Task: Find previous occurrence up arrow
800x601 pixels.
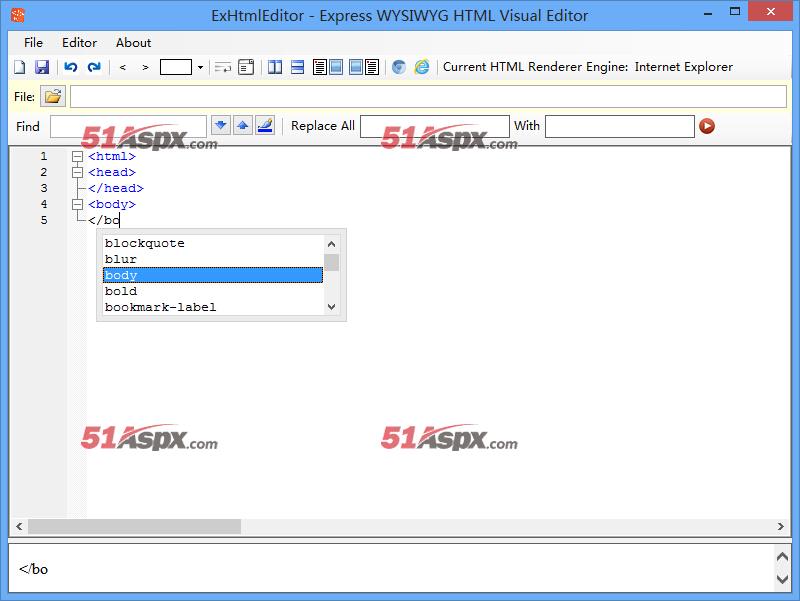Action: pyautogui.click(x=243, y=125)
